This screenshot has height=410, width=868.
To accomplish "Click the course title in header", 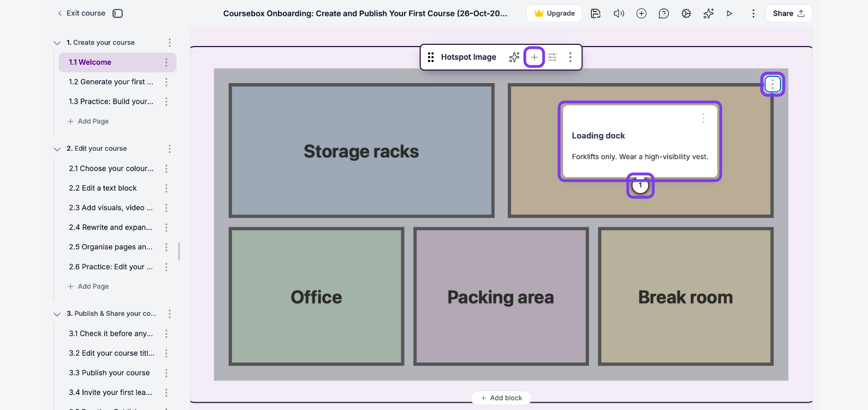I will tap(365, 13).
